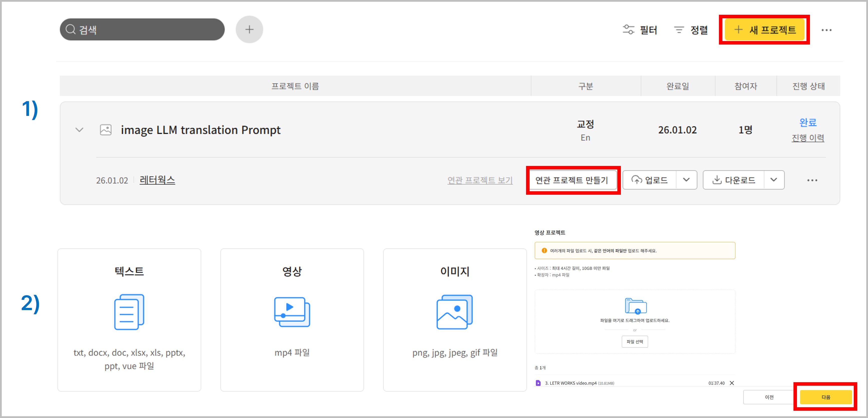Screen dimensions: 868x418
Task: Collapse the image LLM translation Prompt row
Action: 79,130
